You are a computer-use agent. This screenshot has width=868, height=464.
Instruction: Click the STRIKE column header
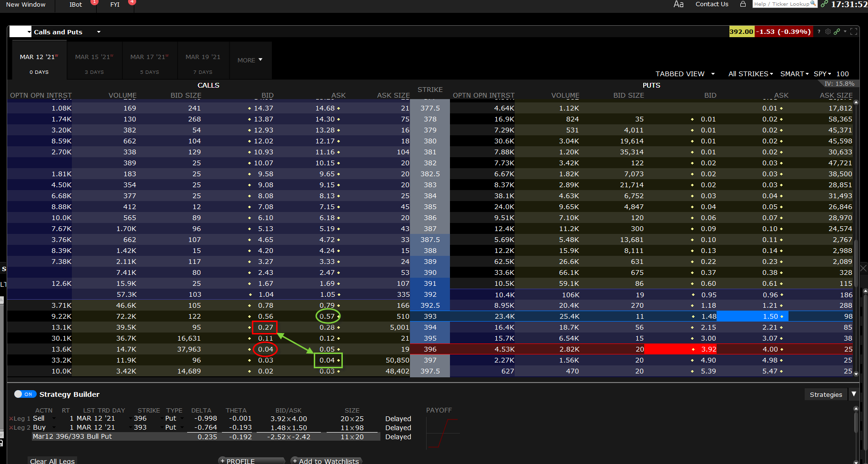[430, 90]
